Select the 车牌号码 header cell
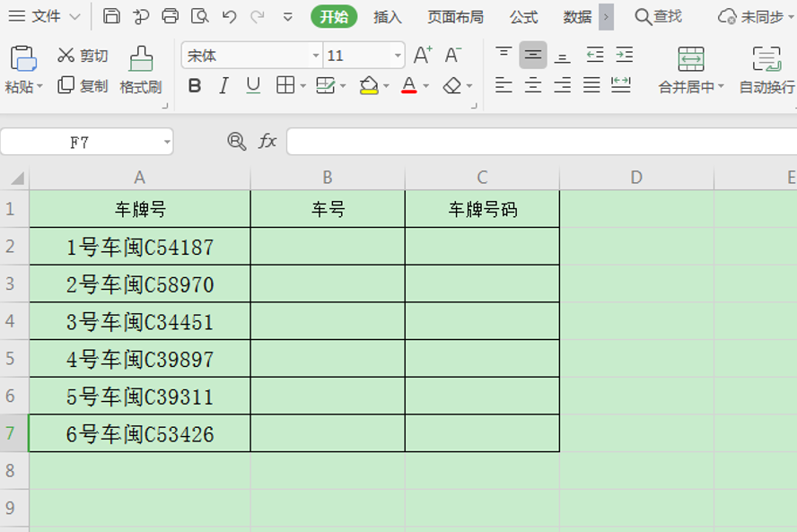Viewport: 797px width, 532px height. pyautogui.click(x=482, y=209)
